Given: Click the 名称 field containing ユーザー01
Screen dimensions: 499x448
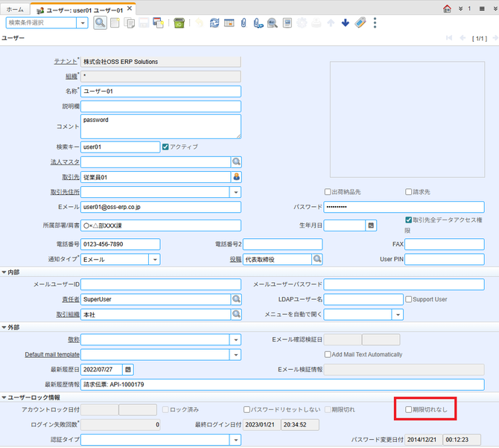Looking at the screenshot, I should (161, 92).
